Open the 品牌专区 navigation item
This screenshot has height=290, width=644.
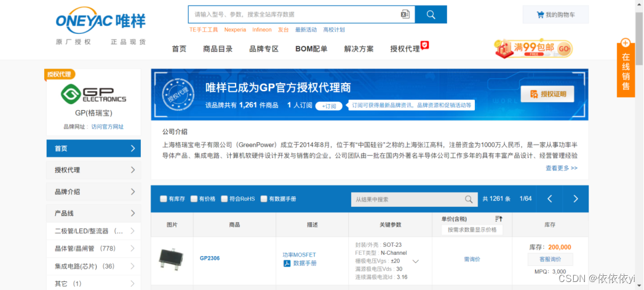click(264, 49)
